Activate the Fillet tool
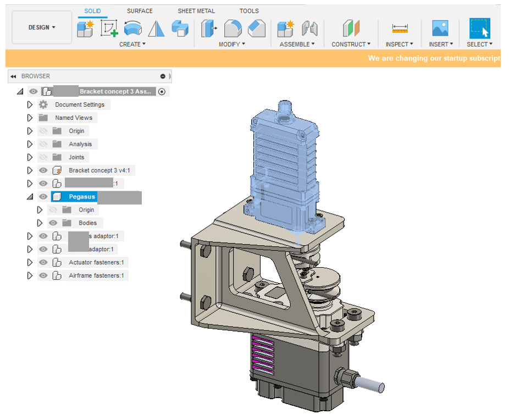Viewport: 509px width, 420px height. [233, 29]
